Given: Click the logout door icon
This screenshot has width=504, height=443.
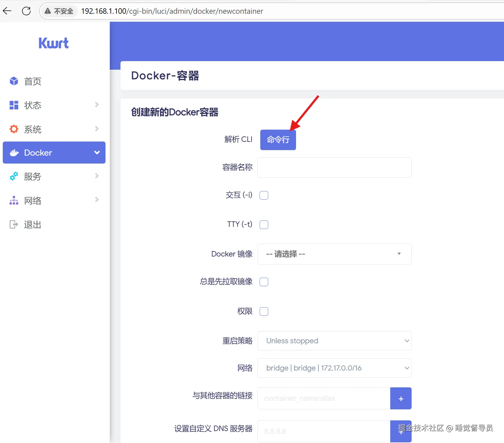Looking at the screenshot, I should click(x=14, y=224).
